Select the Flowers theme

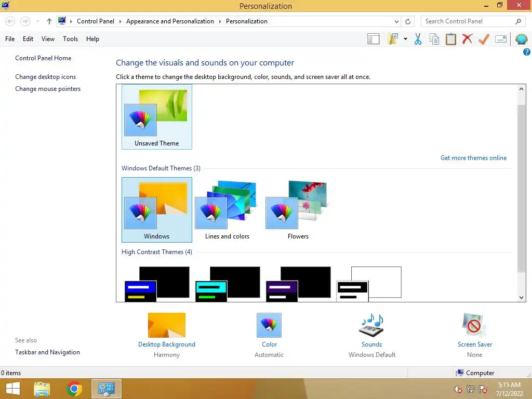point(298,210)
